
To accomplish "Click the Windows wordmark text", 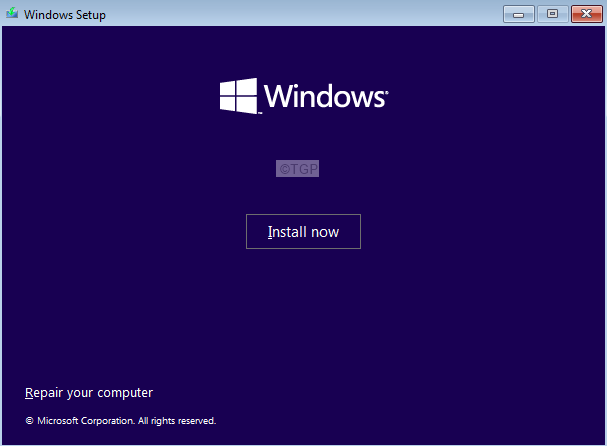I will tap(324, 97).
